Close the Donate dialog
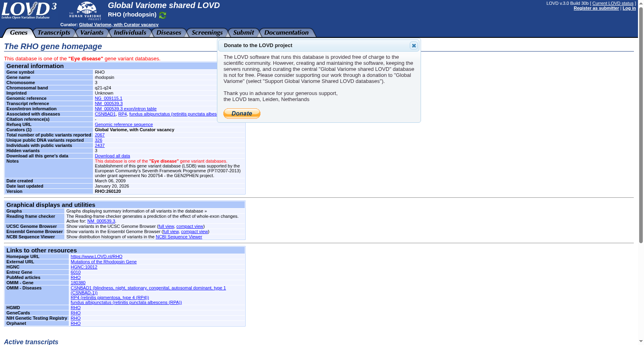 pos(413,45)
